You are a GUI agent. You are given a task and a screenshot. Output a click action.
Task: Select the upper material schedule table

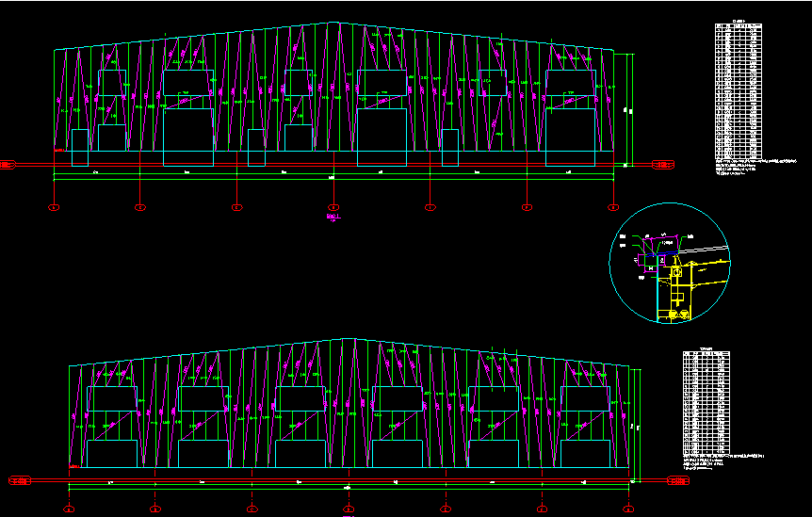coord(737,92)
